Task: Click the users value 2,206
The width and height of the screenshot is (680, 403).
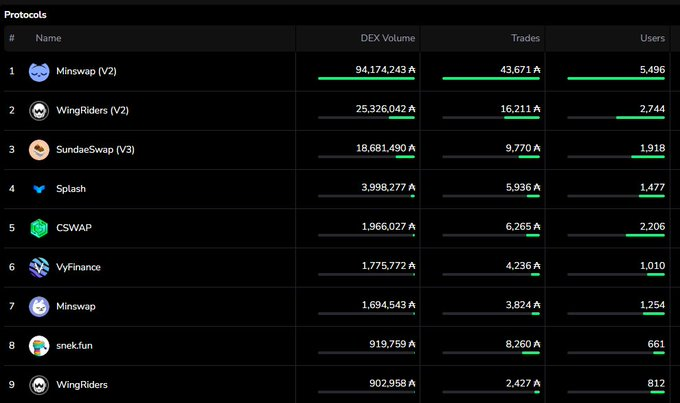Action: [x=652, y=226]
